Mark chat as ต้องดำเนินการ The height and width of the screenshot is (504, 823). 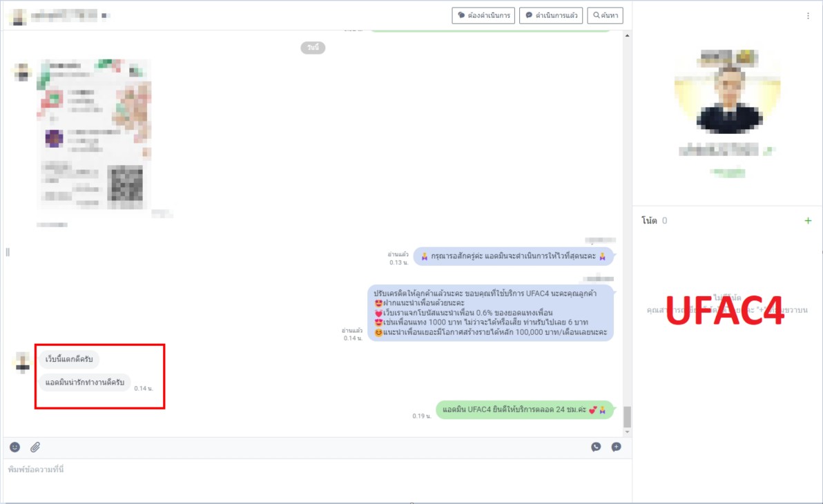point(483,16)
